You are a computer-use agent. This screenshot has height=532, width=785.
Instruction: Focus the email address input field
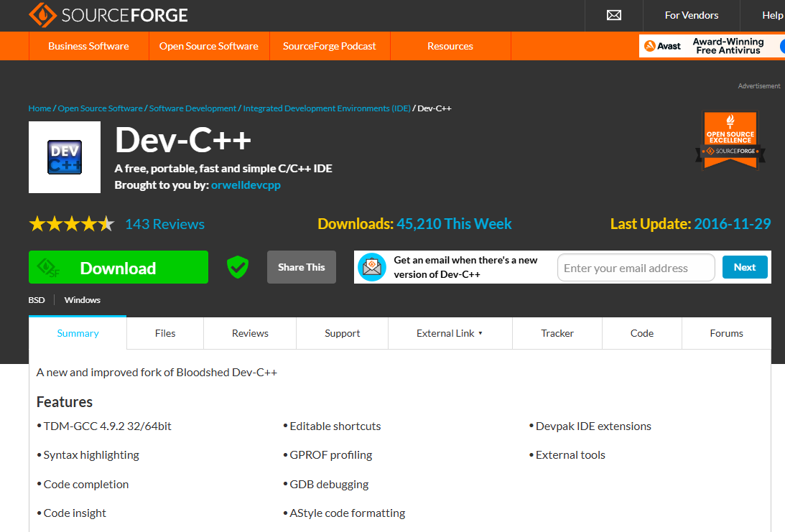click(636, 268)
